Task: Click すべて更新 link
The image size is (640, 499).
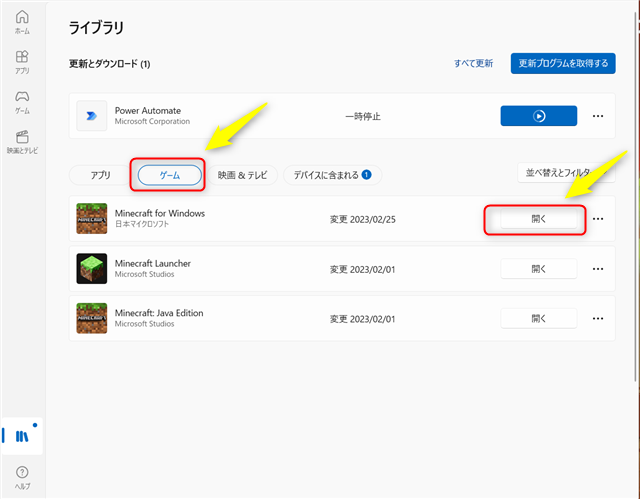Action: click(x=473, y=63)
